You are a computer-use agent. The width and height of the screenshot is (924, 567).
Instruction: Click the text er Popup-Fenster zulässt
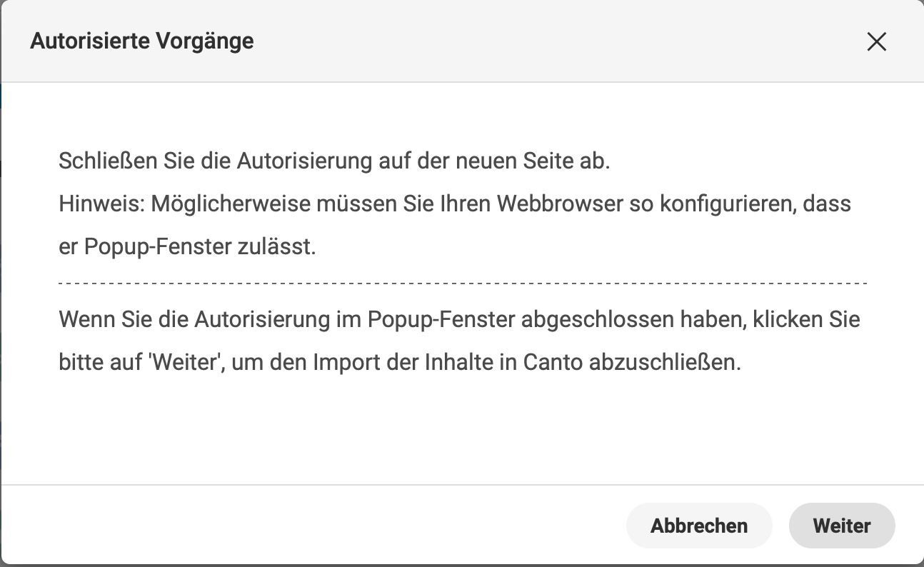click(187, 247)
